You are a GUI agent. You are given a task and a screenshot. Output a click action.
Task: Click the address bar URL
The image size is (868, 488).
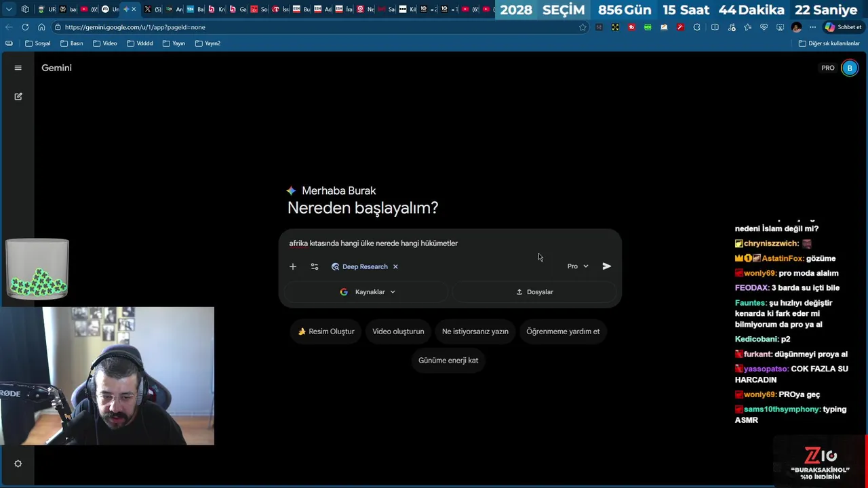135,27
